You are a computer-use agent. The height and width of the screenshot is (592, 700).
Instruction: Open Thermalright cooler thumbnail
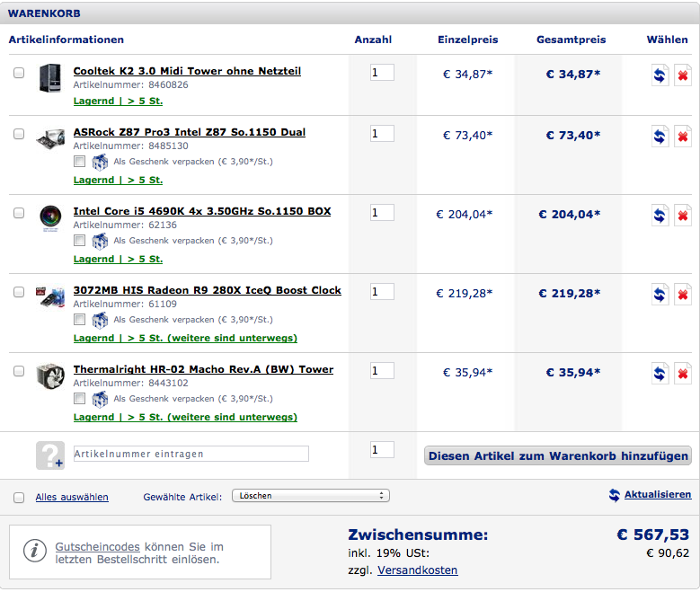click(x=50, y=376)
